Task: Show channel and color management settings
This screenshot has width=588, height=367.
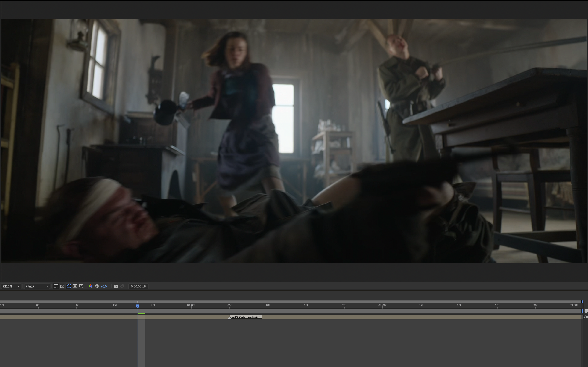Action: click(x=90, y=286)
